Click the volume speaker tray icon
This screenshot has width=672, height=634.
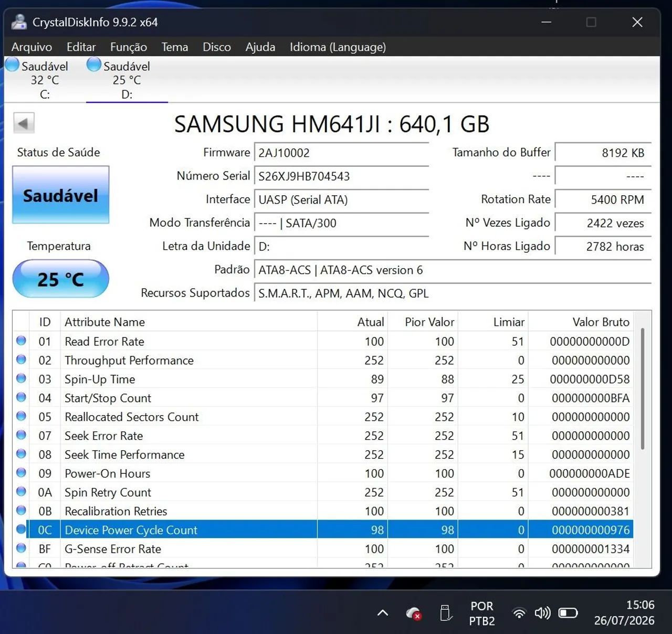[543, 612]
